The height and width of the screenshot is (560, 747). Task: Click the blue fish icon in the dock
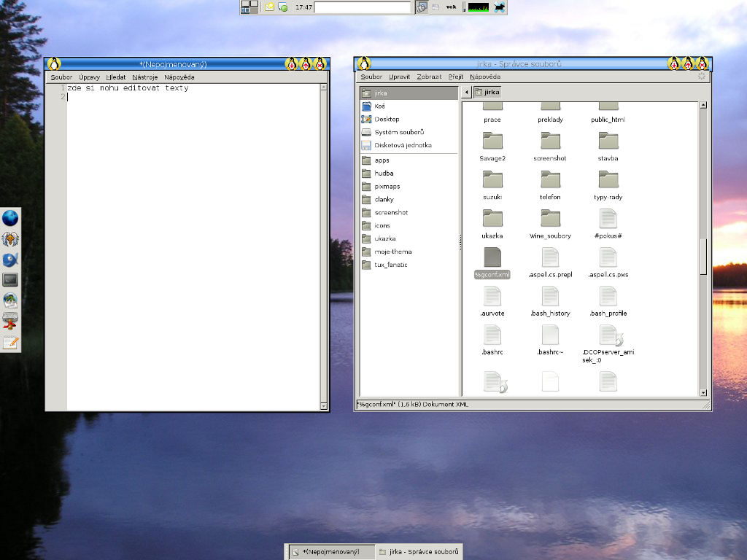[10, 260]
